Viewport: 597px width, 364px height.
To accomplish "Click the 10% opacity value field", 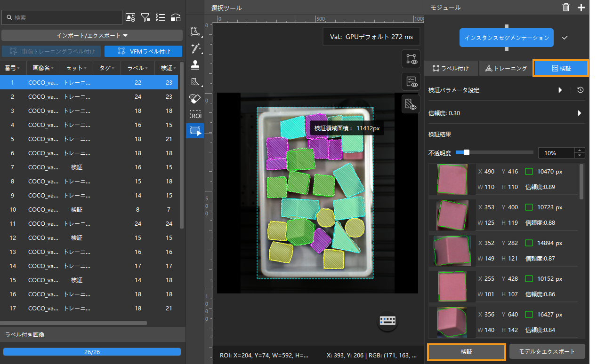I will (x=557, y=153).
